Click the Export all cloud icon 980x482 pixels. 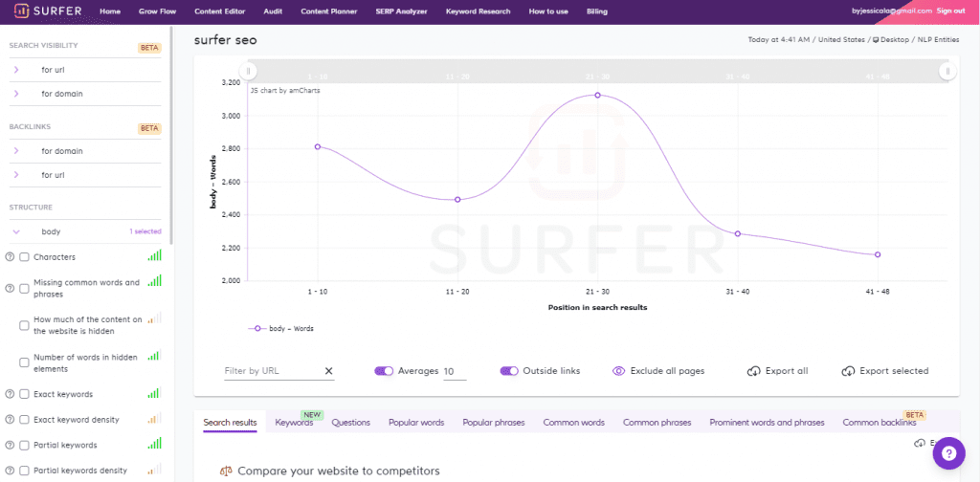coord(754,371)
